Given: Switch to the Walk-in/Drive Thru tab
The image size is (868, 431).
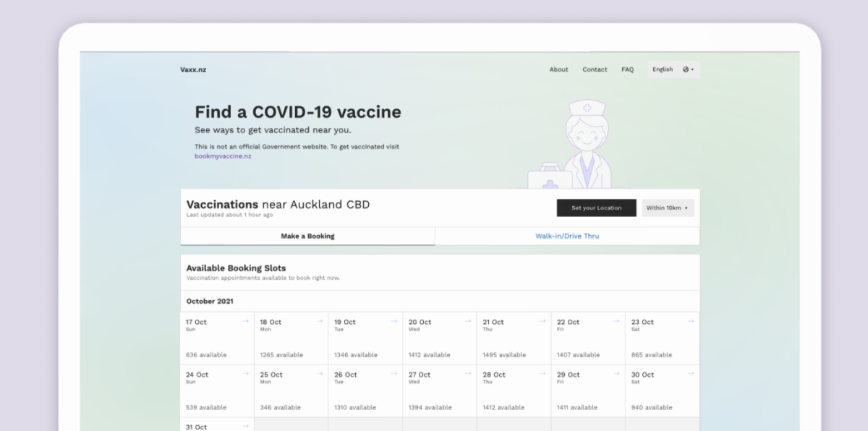Looking at the screenshot, I should (567, 236).
